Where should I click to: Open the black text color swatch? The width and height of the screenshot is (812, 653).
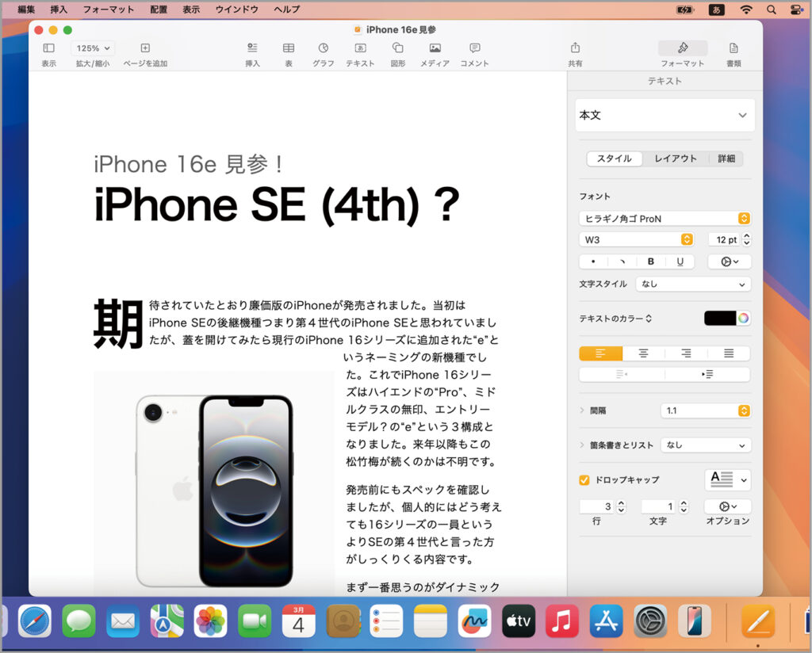pyautogui.click(x=720, y=319)
